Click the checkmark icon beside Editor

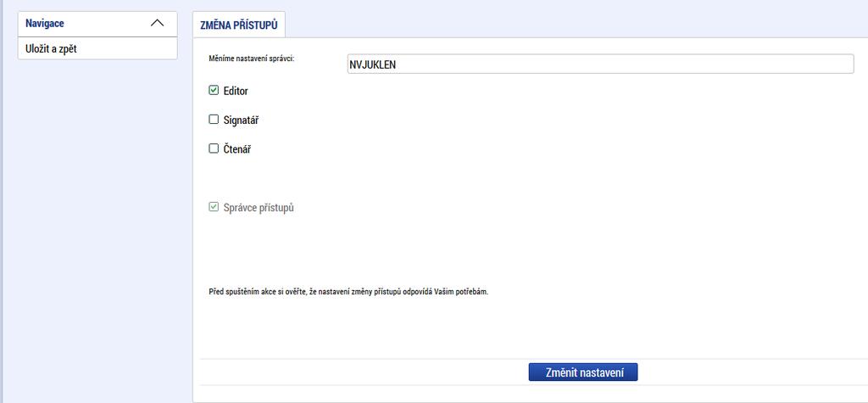(x=214, y=90)
